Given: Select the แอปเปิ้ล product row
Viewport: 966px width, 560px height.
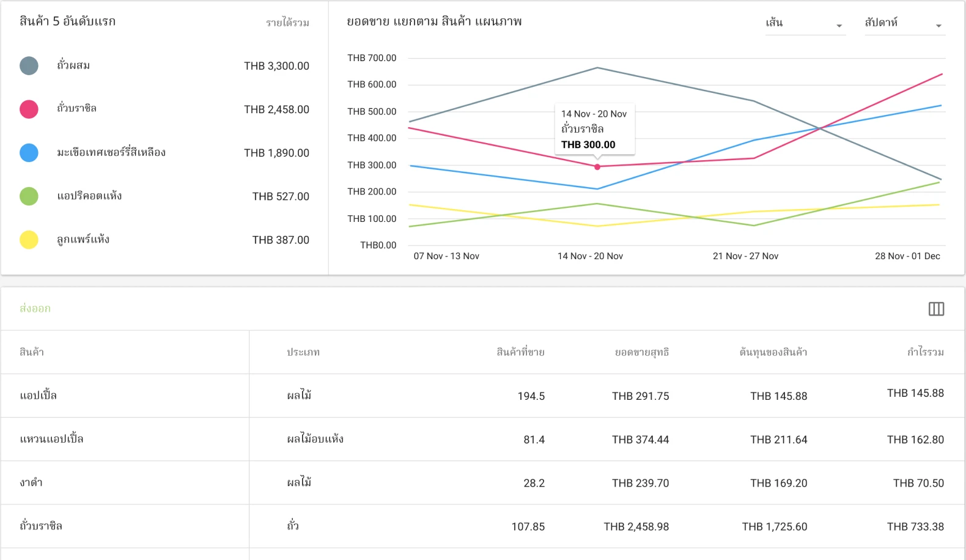Looking at the screenshot, I should pos(39,396).
